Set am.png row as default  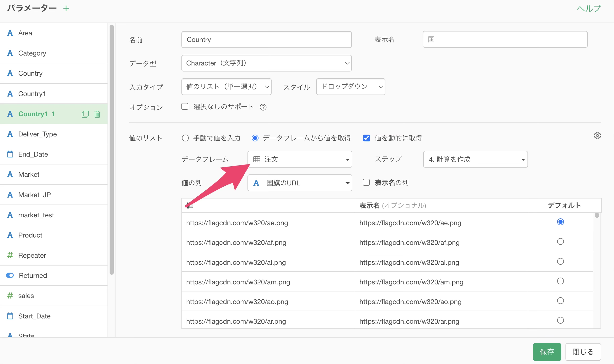click(560, 281)
